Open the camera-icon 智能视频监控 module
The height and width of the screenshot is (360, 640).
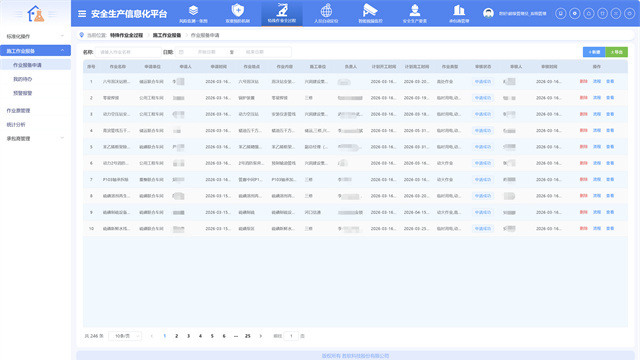tap(370, 13)
